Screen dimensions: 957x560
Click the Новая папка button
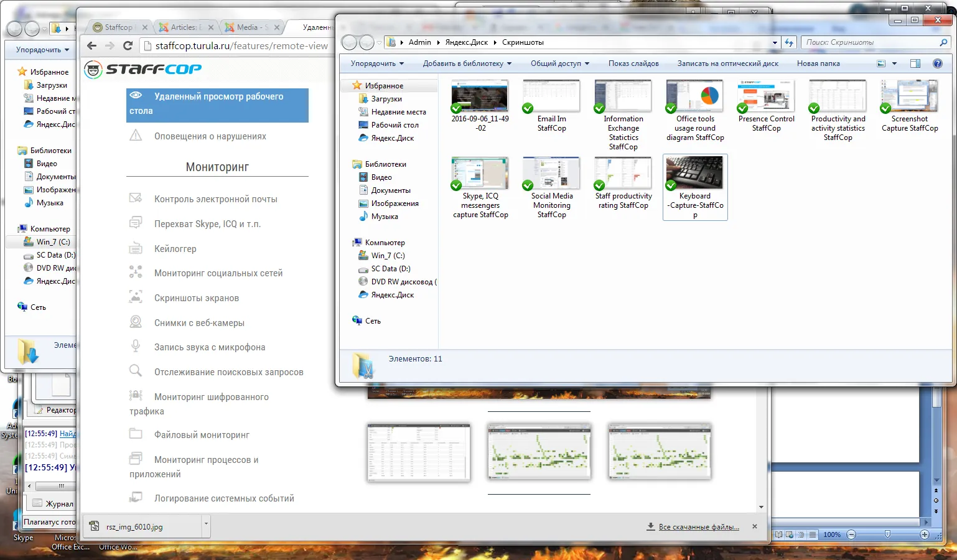click(818, 63)
